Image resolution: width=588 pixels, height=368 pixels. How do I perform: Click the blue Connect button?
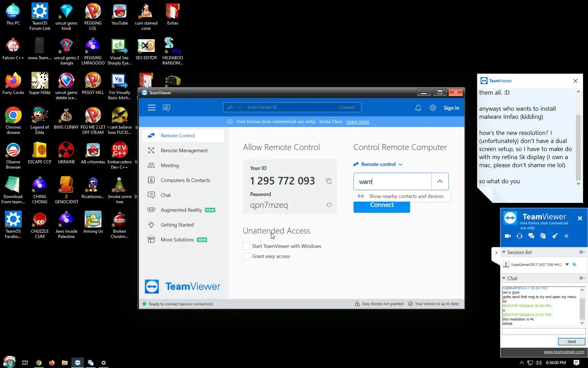point(381,207)
